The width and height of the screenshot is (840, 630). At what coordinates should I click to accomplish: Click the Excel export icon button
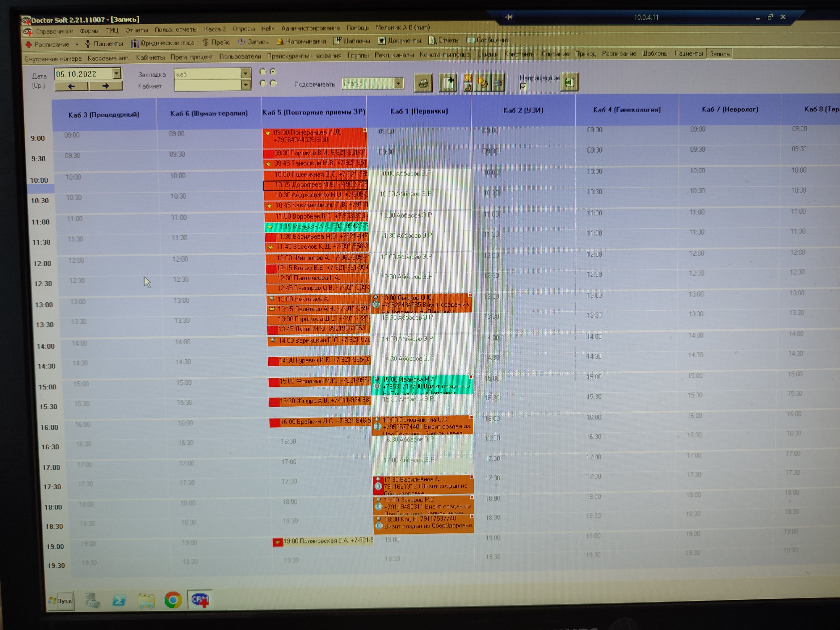tap(569, 82)
